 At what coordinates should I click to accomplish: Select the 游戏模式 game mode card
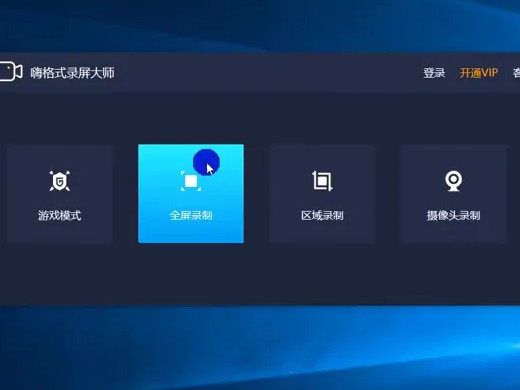60,194
